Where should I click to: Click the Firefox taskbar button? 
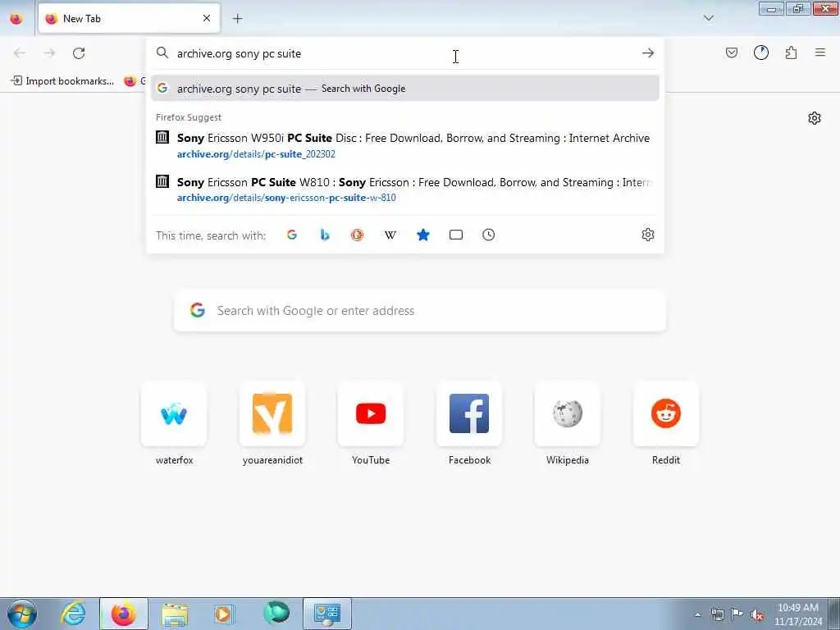click(x=123, y=614)
